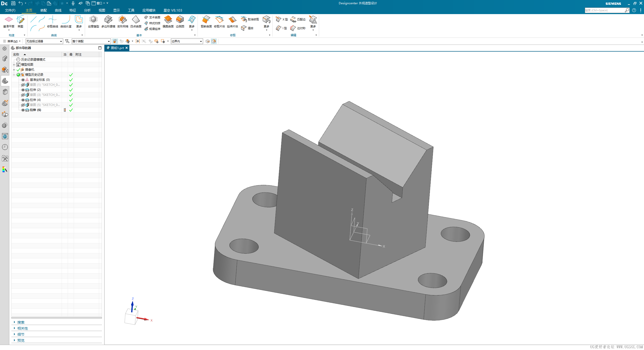Screen dimensions: 644x350
Task: Open the 边界内 dropdown
Action: [187, 41]
